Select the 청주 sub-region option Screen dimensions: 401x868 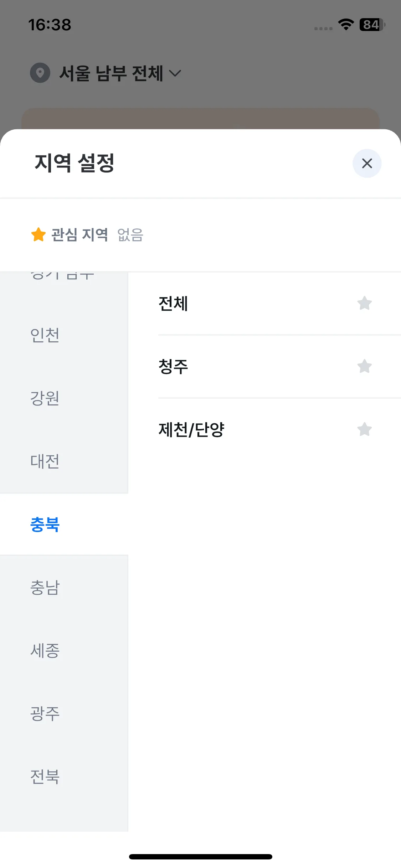tap(279, 366)
